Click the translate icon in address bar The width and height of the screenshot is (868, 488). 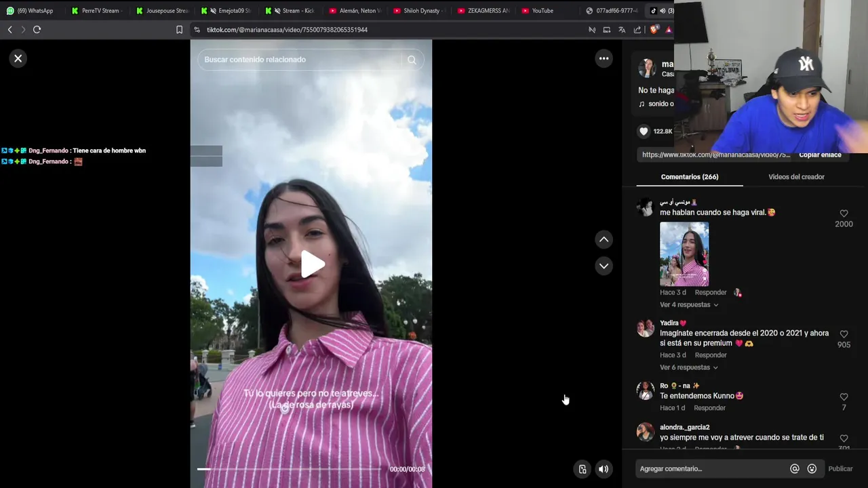coord(622,30)
